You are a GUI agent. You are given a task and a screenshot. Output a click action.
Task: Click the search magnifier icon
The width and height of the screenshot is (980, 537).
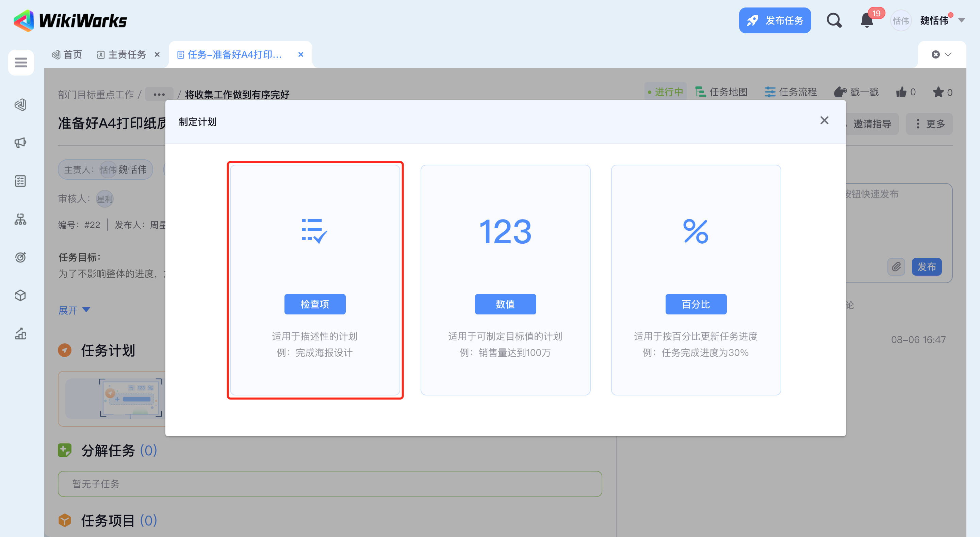coord(834,20)
